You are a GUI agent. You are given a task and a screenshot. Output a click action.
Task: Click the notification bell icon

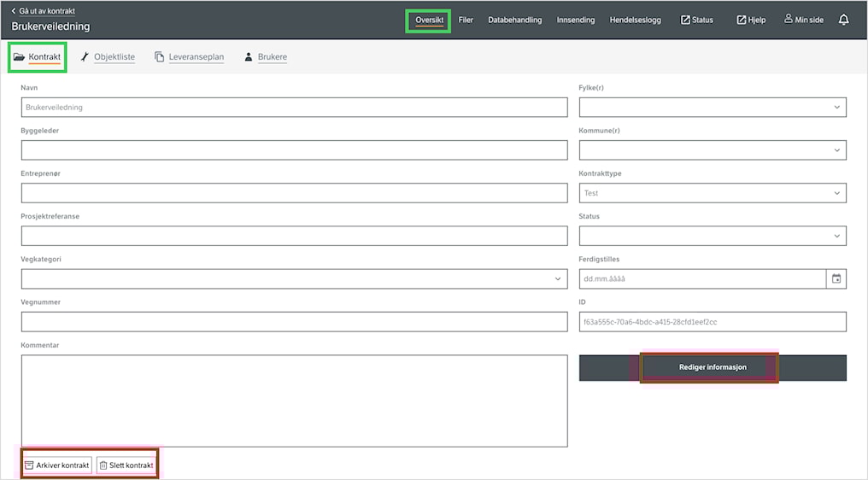click(x=843, y=20)
